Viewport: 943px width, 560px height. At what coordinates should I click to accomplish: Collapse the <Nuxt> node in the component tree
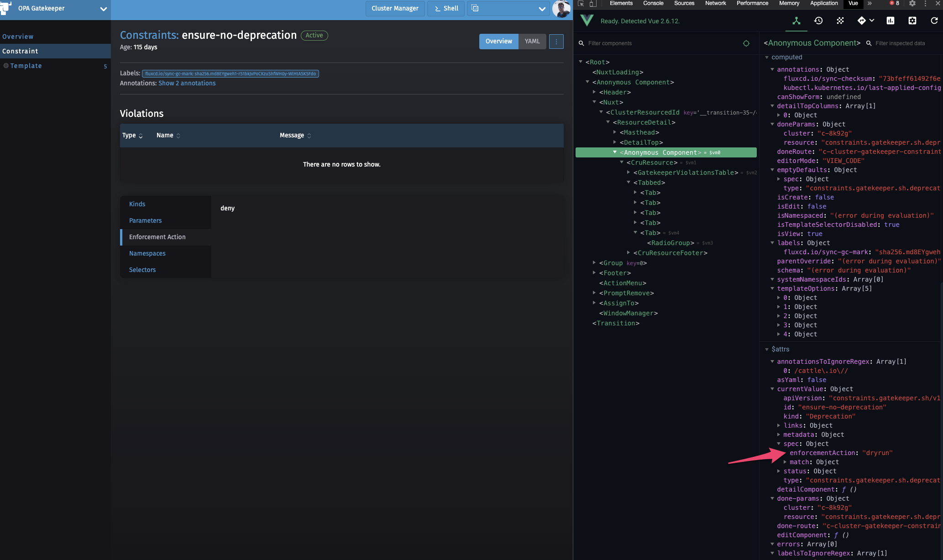click(594, 102)
